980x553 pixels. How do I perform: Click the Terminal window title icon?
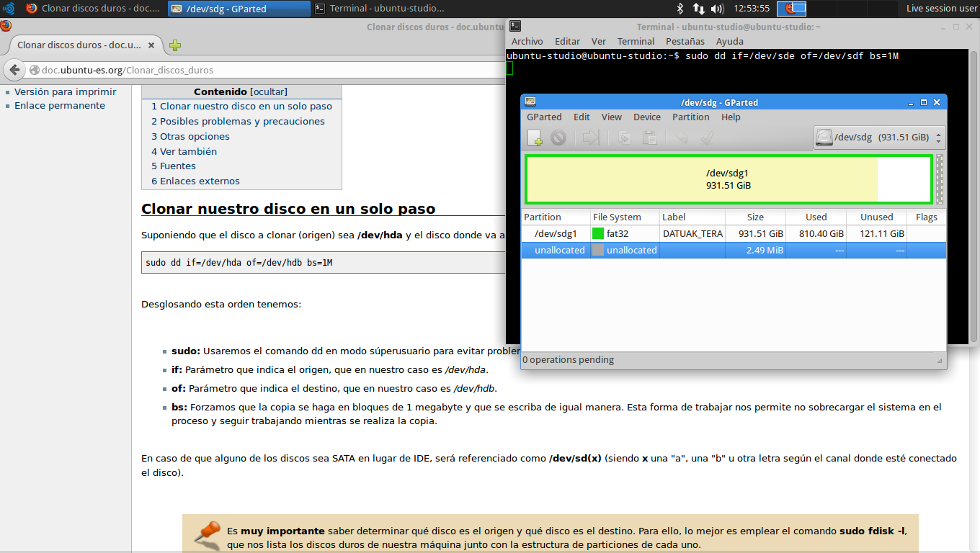click(x=515, y=27)
